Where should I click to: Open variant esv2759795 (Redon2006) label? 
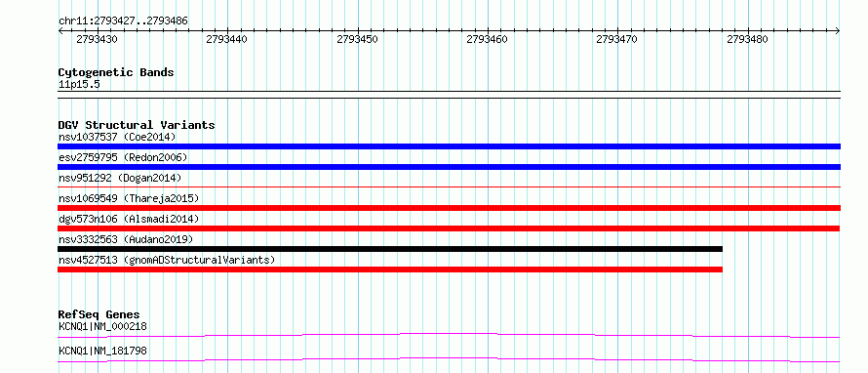point(123,157)
